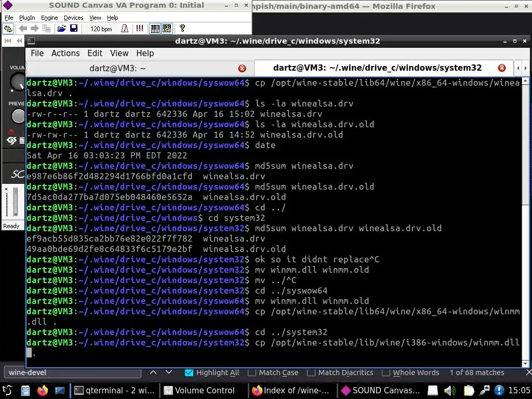Viewport: 532px width, 399px height.
Task: Open the file manager icon in taskbar
Action: tap(25, 391)
